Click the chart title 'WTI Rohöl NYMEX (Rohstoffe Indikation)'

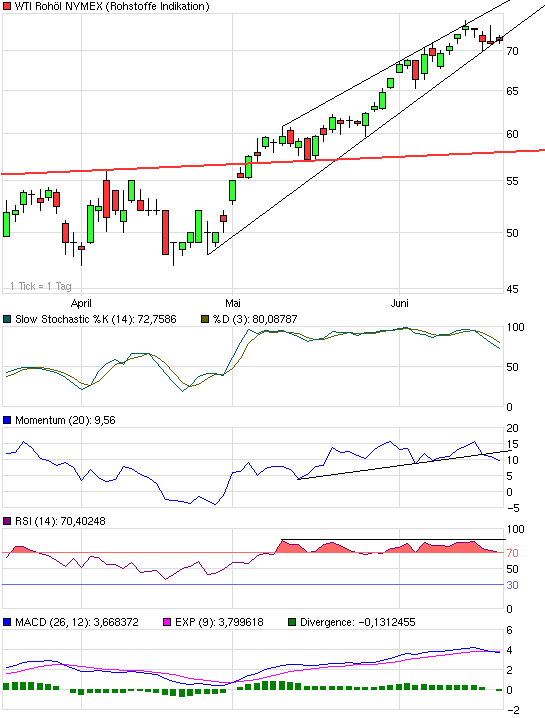(112, 6)
